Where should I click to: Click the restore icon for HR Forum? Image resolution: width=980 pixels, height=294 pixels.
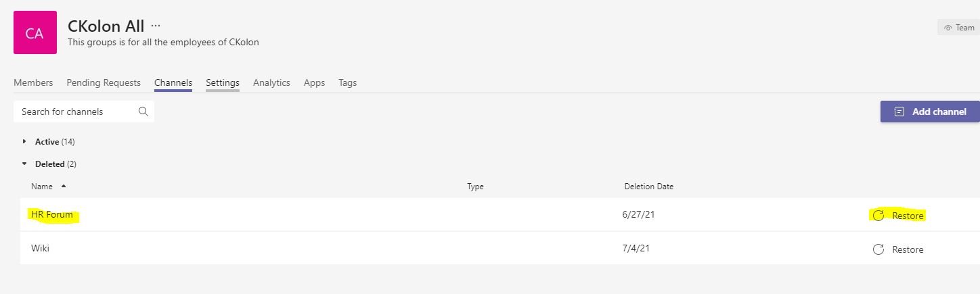[x=878, y=216]
